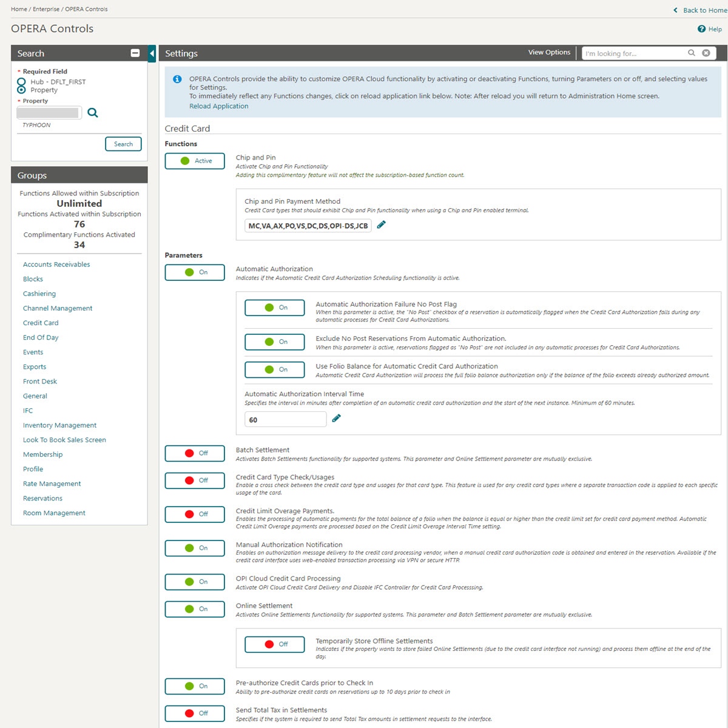Screen dimensions: 728x728
Task: Click the search magnifier in the Settings search bar
Action: click(x=692, y=53)
